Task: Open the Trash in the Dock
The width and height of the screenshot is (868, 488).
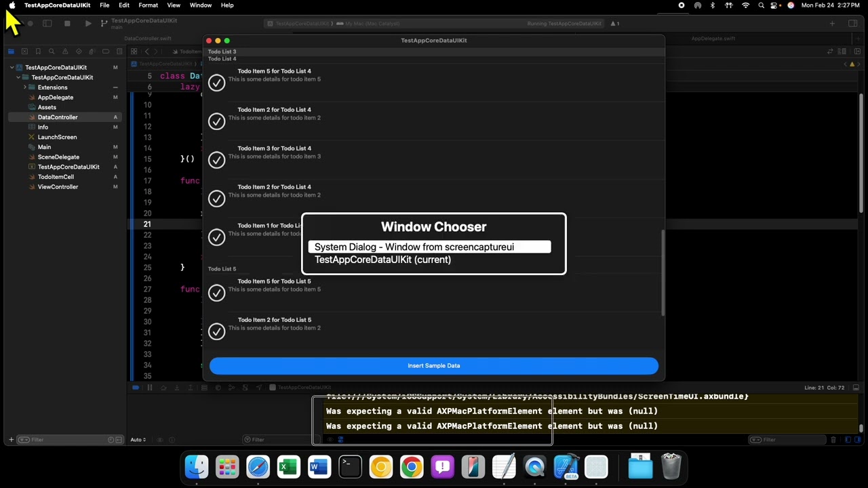Action: (671, 467)
